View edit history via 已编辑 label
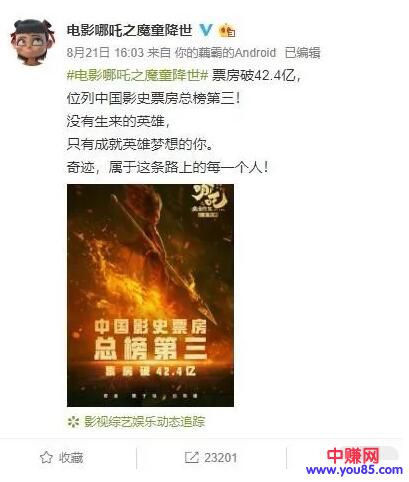 point(302,53)
